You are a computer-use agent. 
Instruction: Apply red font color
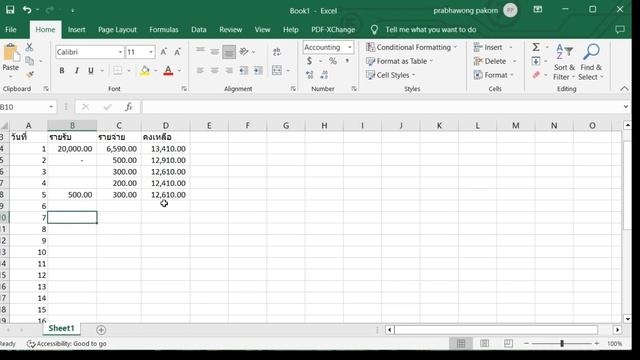[168, 71]
